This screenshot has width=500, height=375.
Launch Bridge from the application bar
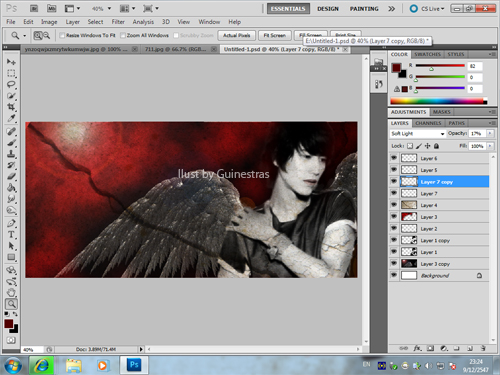pos(34,8)
